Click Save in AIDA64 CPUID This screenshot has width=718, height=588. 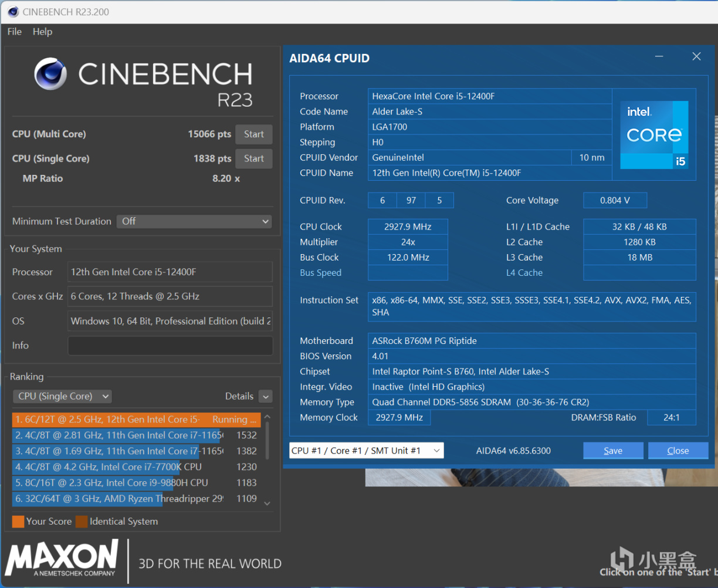coord(613,451)
